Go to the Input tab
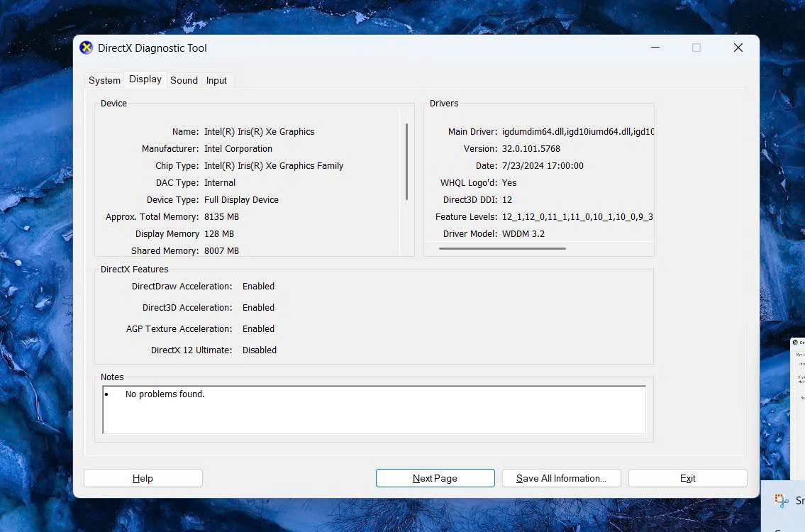The image size is (805, 532). coord(216,80)
